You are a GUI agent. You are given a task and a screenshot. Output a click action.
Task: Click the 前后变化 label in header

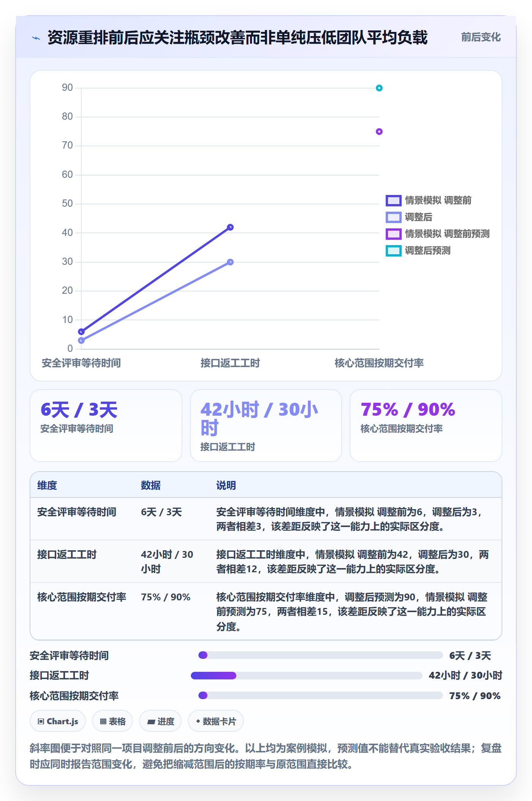coord(481,37)
